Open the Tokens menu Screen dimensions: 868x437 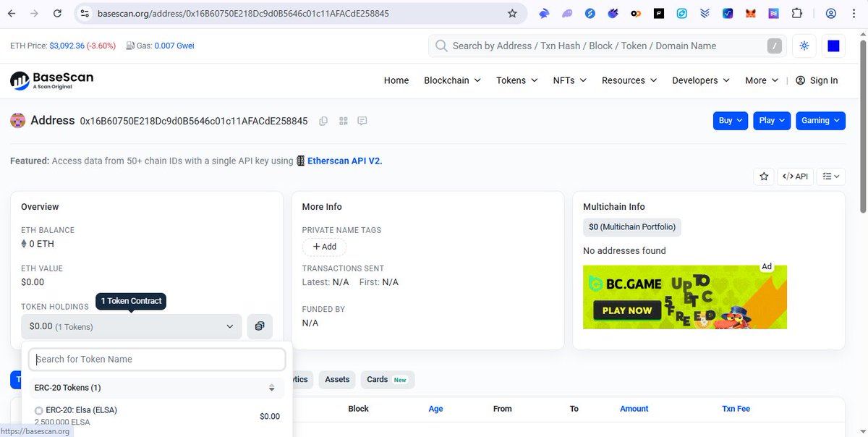517,80
